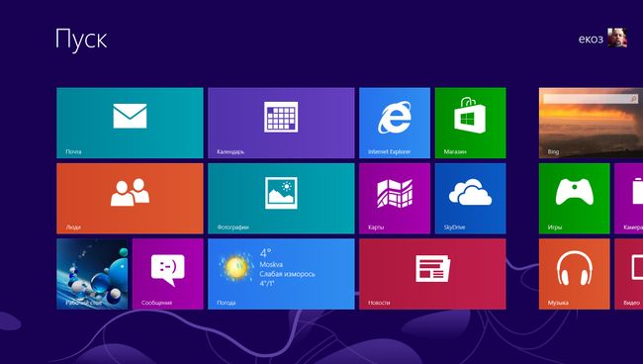
Task: Open the Bing sunset image tile
Action: click(591, 123)
